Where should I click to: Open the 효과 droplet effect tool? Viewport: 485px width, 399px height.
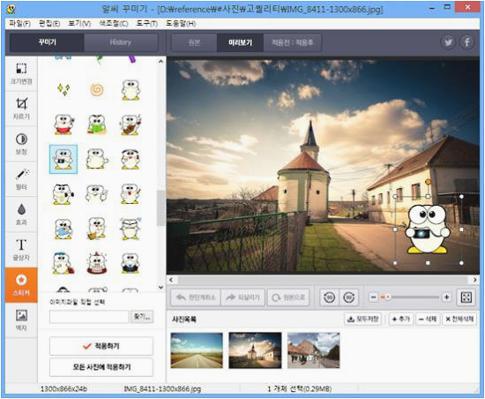(21, 215)
